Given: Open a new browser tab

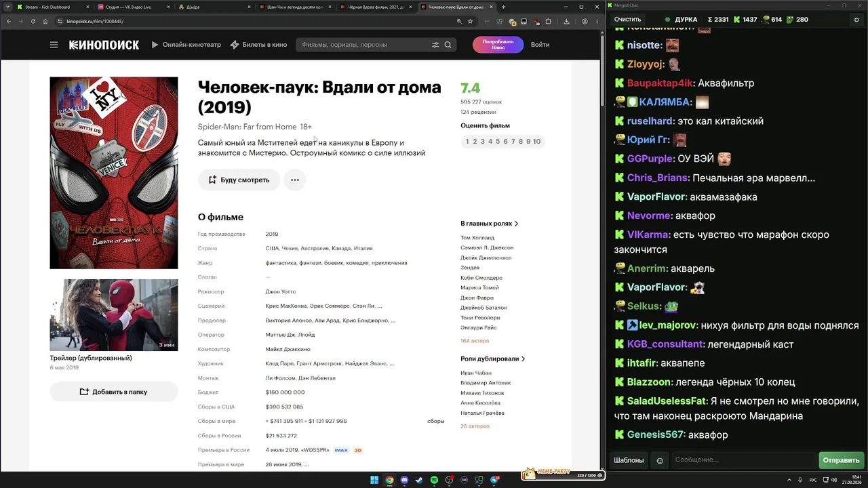Looking at the screenshot, I should [503, 7].
